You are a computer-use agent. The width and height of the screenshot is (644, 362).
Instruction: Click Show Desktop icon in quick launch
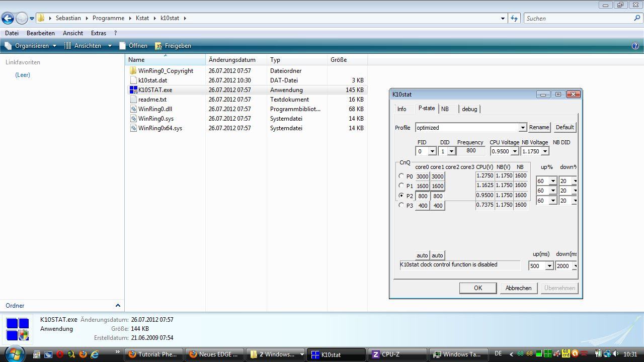pyautogui.click(x=37, y=354)
